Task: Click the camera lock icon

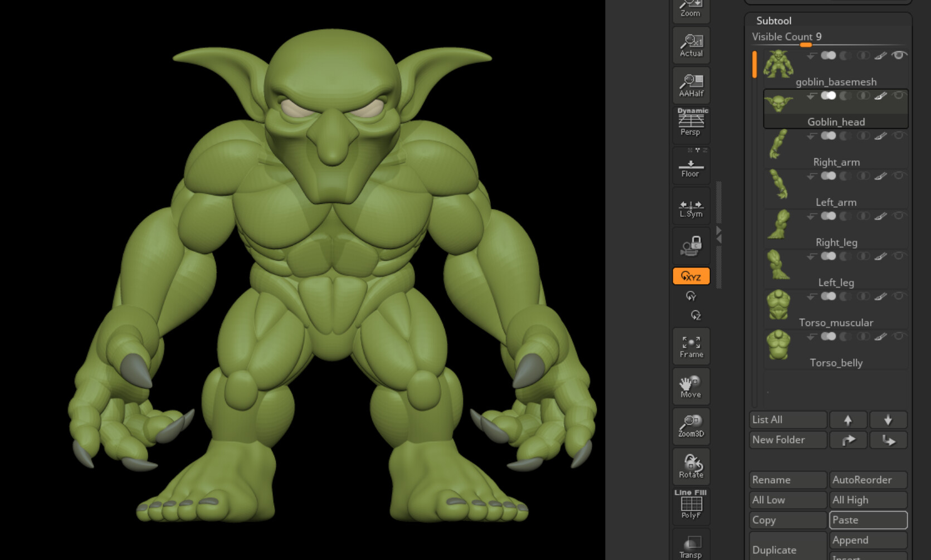Action: click(691, 245)
